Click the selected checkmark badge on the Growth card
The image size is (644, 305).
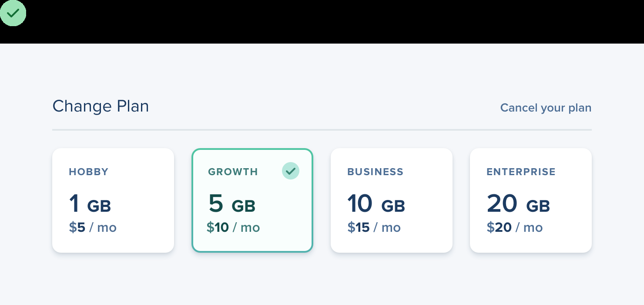point(291,171)
